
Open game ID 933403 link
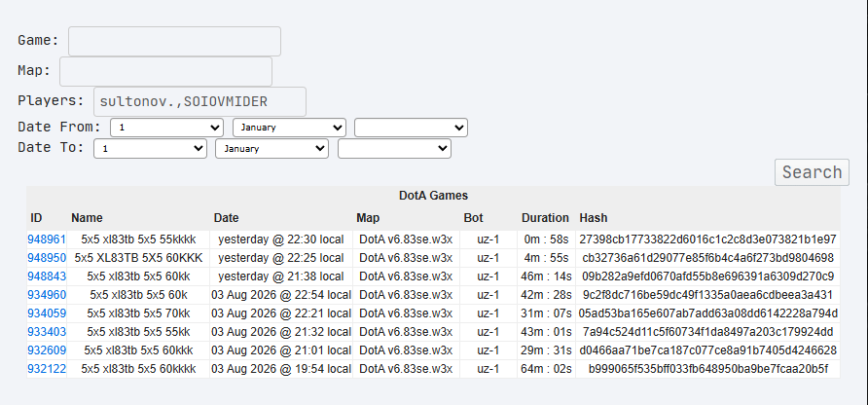point(47,332)
